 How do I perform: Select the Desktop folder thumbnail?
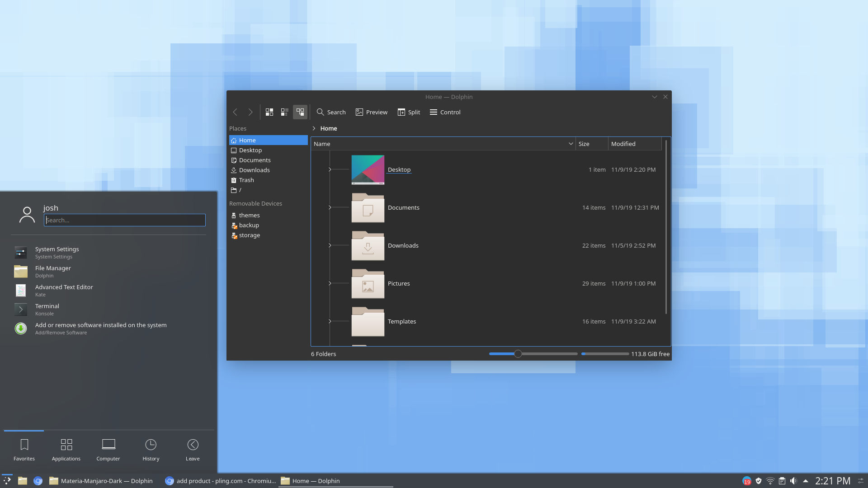368,170
